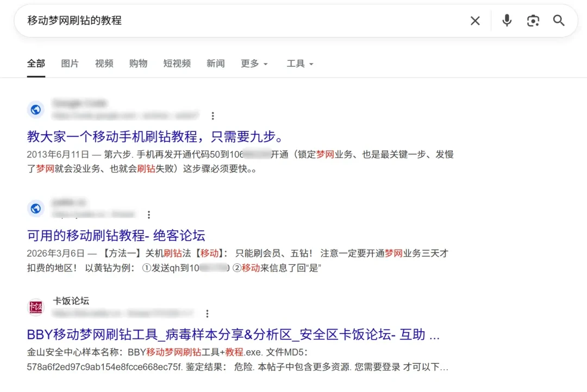This screenshot has height=392, width=587.
Task: Open result 教大家一个移动手机刷钻教程
Action: click(x=157, y=136)
